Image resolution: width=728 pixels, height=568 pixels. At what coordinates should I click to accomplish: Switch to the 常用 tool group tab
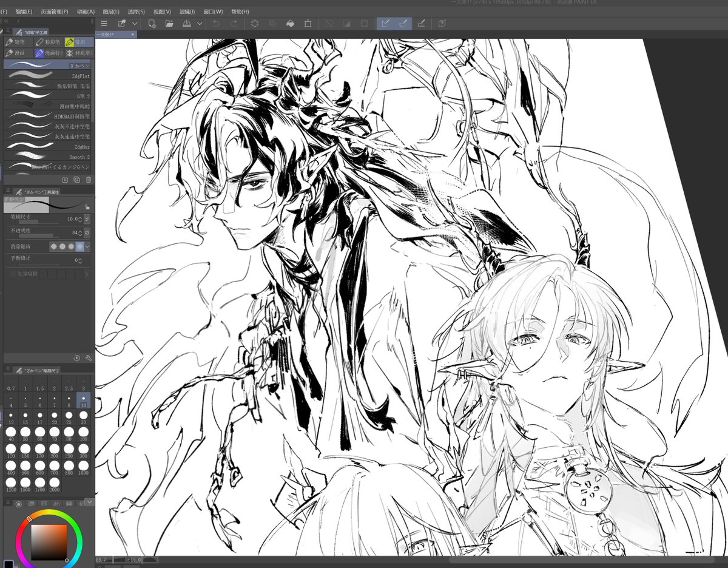(79, 42)
